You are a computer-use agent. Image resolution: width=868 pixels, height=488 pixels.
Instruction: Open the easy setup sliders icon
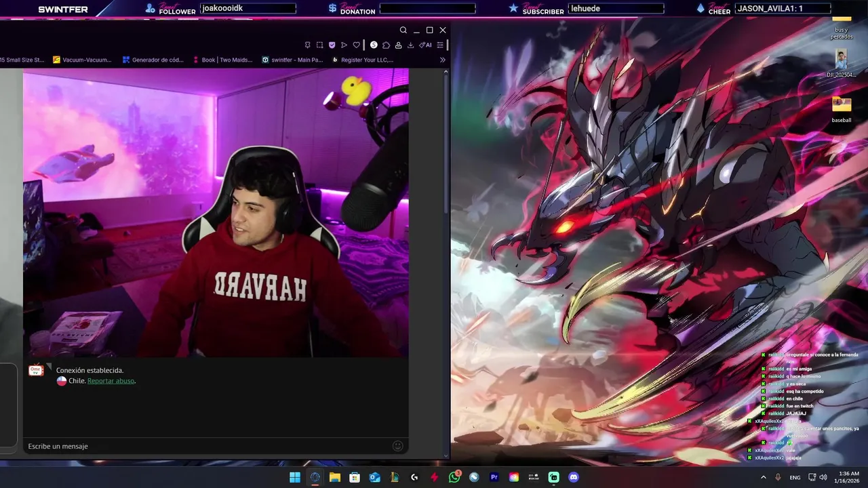pyautogui.click(x=440, y=45)
